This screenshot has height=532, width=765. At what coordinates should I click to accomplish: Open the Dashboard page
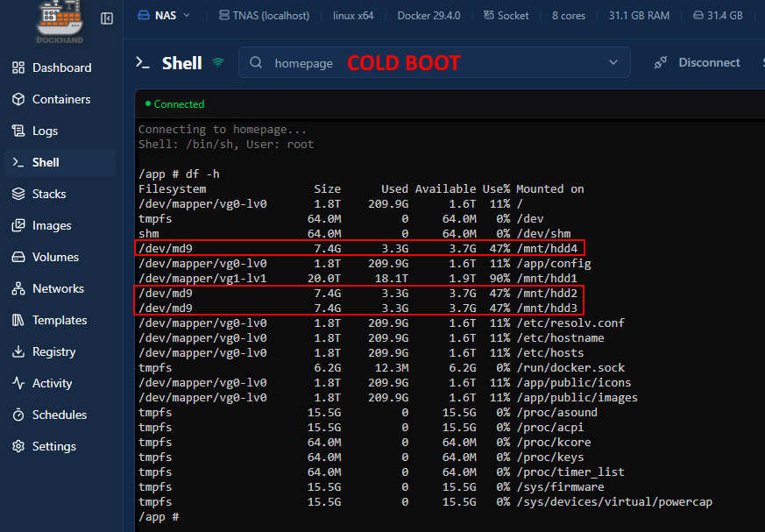[60, 67]
